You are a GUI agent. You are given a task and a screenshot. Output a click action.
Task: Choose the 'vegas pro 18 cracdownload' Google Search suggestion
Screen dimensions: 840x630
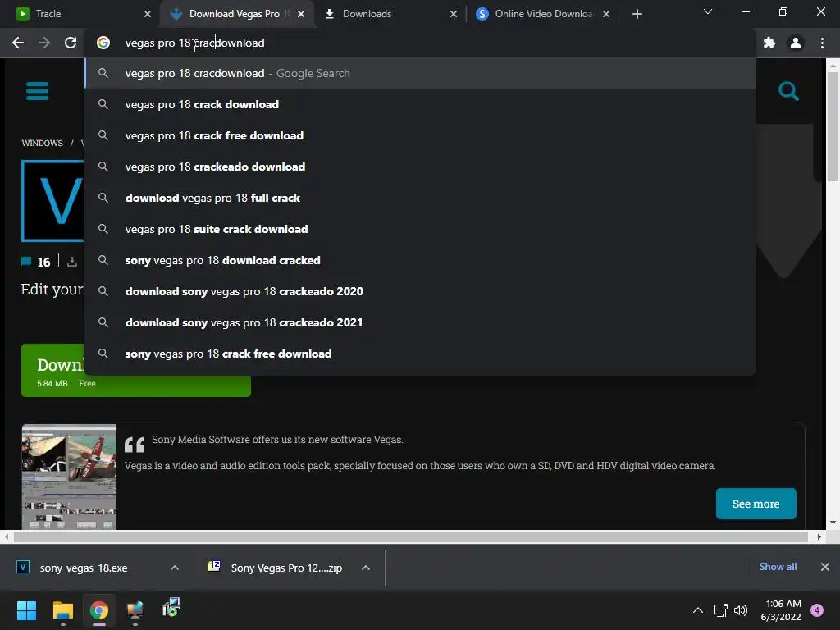pyautogui.click(x=420, y=73)
